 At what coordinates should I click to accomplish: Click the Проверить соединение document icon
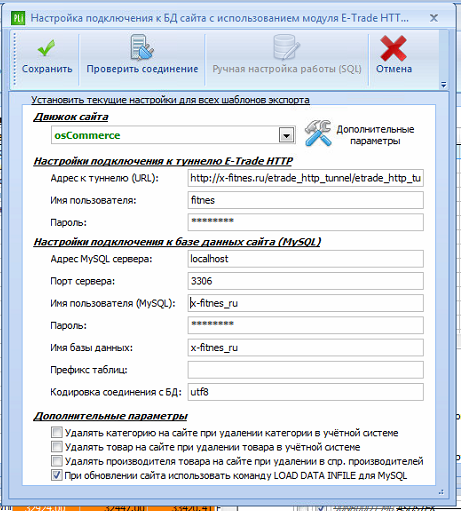(x=142, y=48)
